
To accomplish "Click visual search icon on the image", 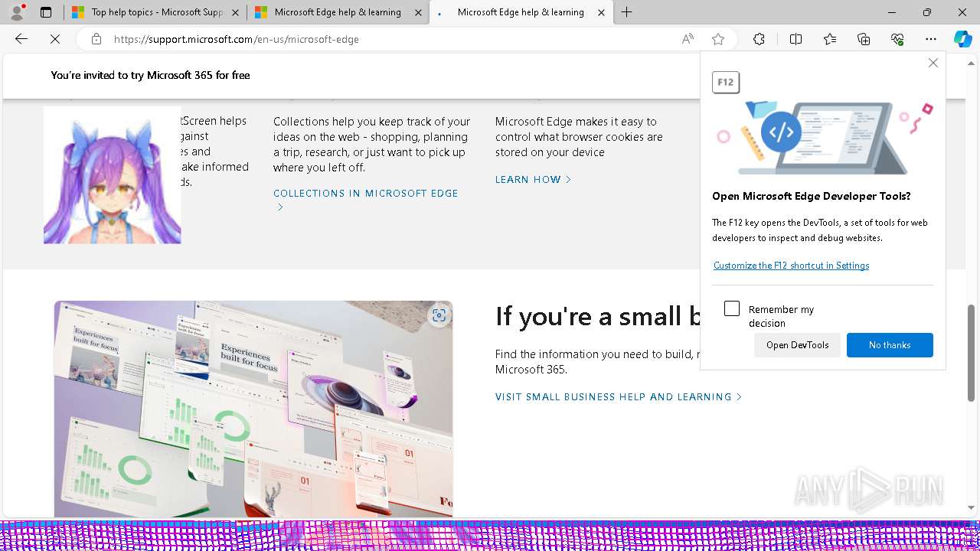I will 439,315.
